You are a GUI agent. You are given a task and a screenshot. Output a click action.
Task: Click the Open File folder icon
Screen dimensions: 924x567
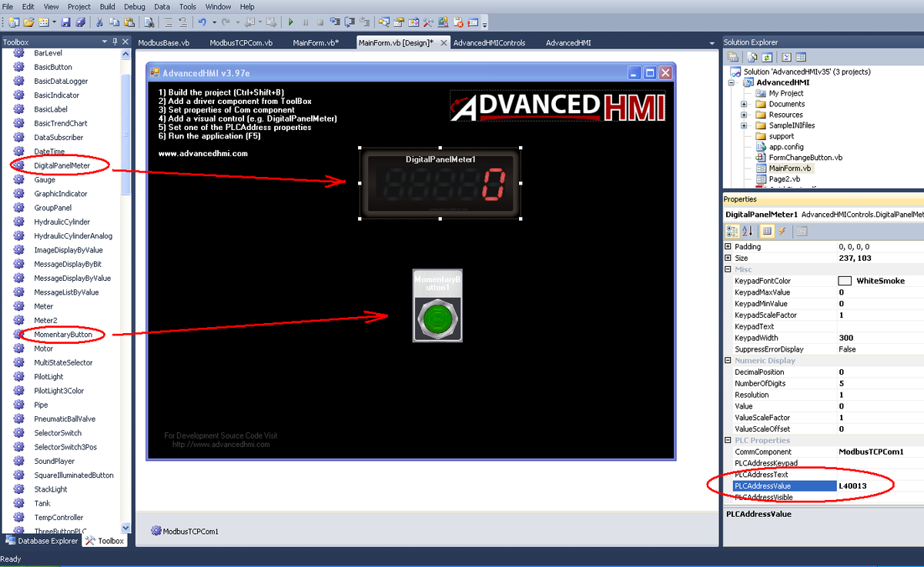(x=28, y=22)
